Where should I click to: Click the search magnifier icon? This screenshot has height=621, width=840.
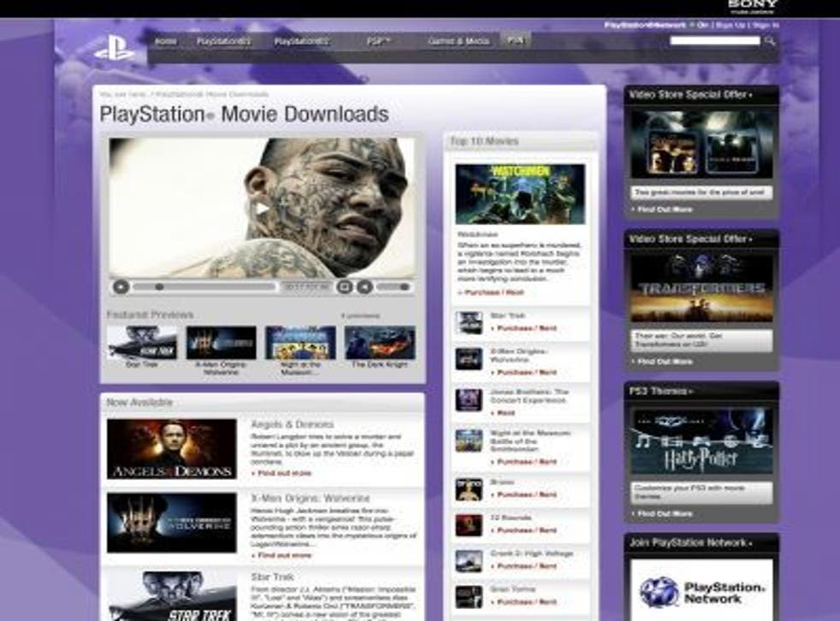click(x=770, y=41)
